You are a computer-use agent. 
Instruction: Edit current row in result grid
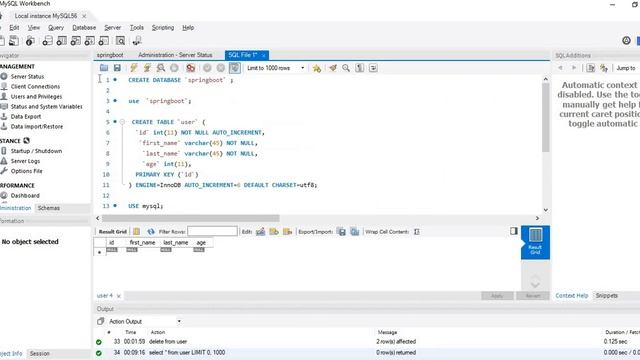260,231
